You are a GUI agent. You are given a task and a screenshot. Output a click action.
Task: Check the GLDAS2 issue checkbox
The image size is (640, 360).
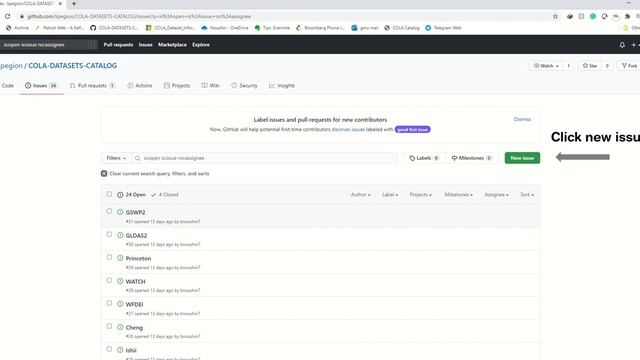coord(109,234)
